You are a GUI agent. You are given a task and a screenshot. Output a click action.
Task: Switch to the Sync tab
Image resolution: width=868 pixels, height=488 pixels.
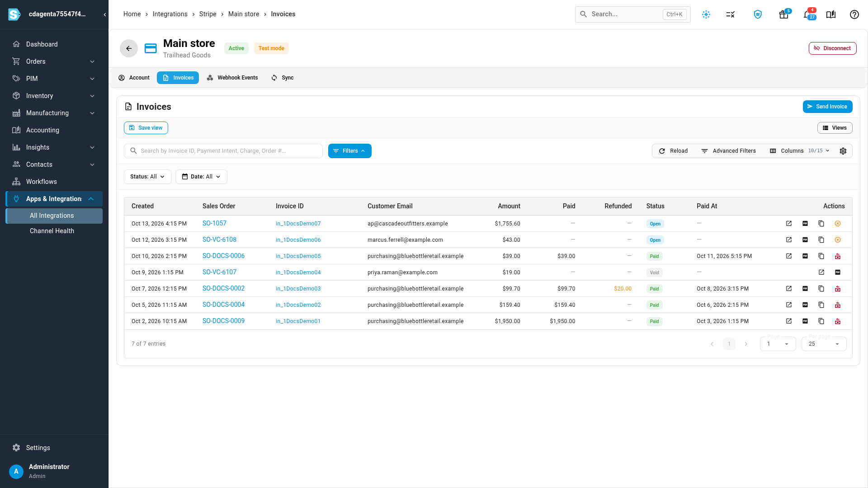pyautogui.click(x=283, y=78)
